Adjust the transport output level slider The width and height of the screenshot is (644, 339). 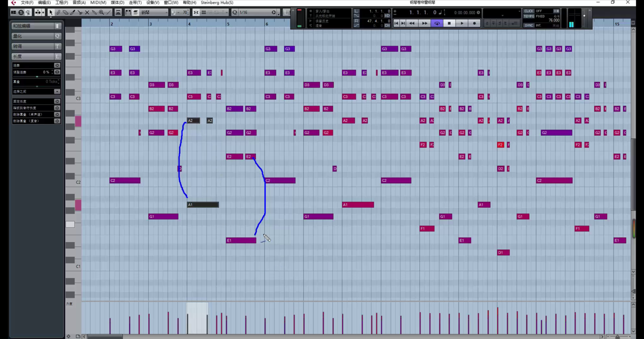[584, 16]
